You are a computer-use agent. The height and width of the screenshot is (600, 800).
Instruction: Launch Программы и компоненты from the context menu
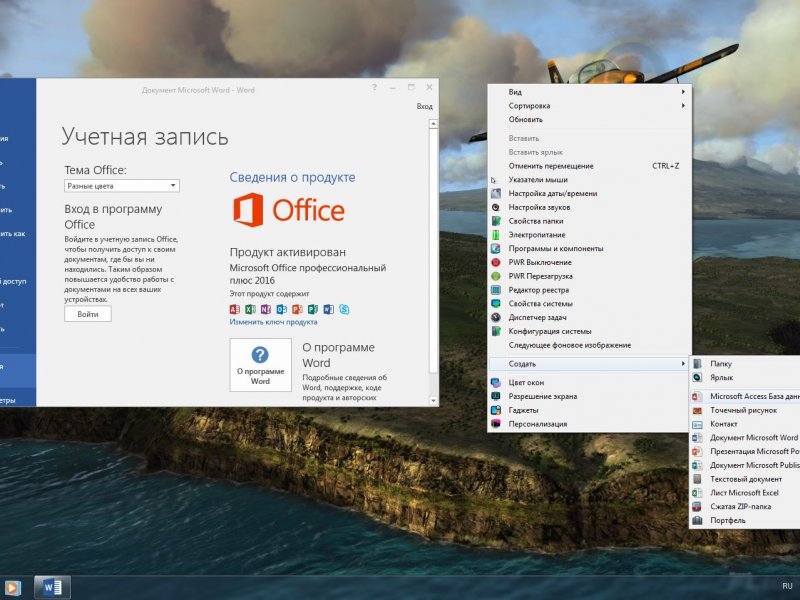point(590,248)
